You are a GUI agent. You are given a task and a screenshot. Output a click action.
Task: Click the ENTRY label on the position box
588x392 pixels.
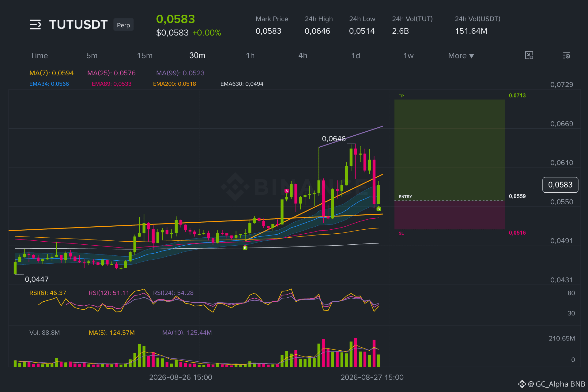click(405, 197)
